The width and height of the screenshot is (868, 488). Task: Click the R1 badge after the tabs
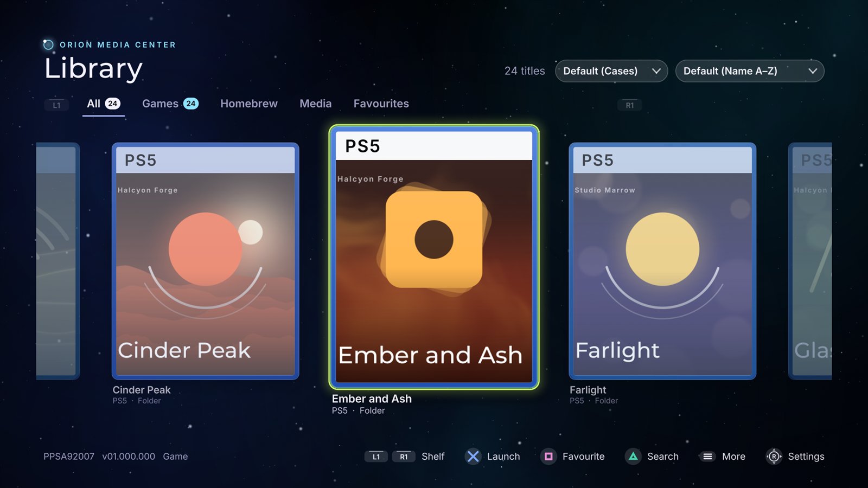pyautogui.click(x=629, y=105)
